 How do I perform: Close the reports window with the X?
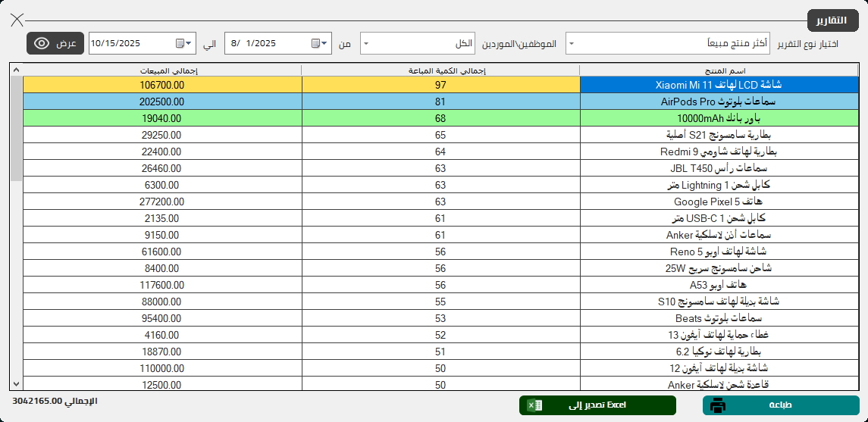coord(17,20)
